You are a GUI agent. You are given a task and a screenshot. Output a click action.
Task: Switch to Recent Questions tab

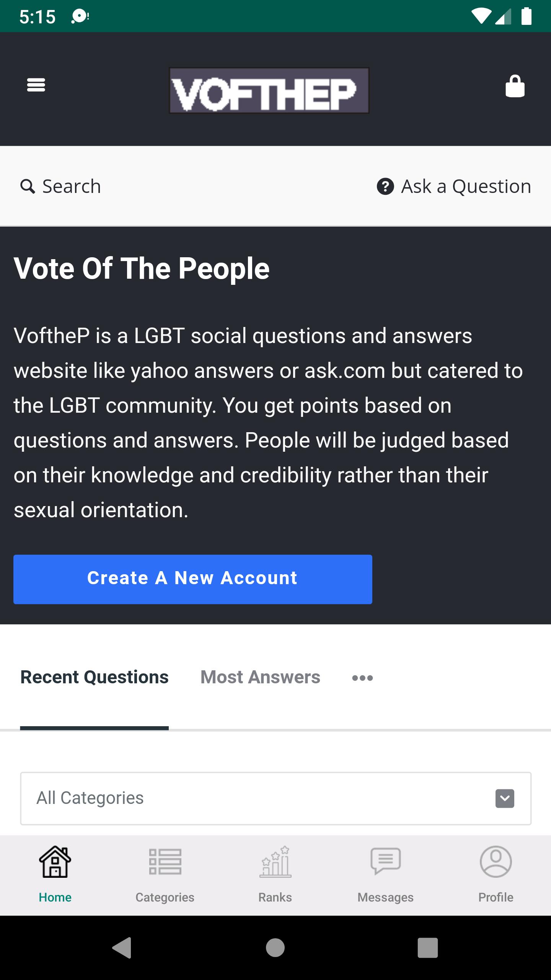point(95,677)
